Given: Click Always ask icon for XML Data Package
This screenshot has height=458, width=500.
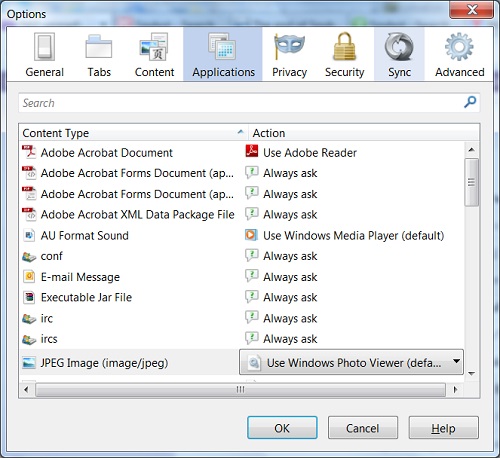Looking at the screenshot, I should 252,213.
